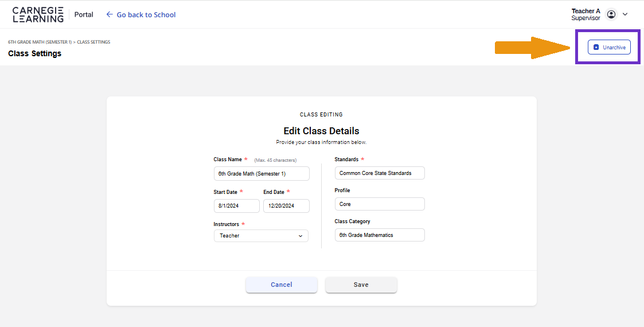644x327 pixels.
Task: Click the Class Category label
Action: pyautogui.click(x=352, y=221)
